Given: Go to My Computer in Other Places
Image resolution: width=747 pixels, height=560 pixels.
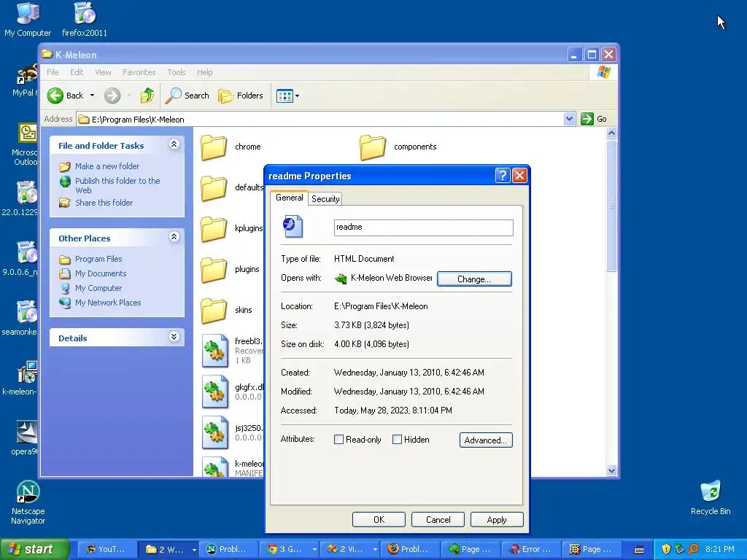Looking at the screenshot, I should pos(98,288).
